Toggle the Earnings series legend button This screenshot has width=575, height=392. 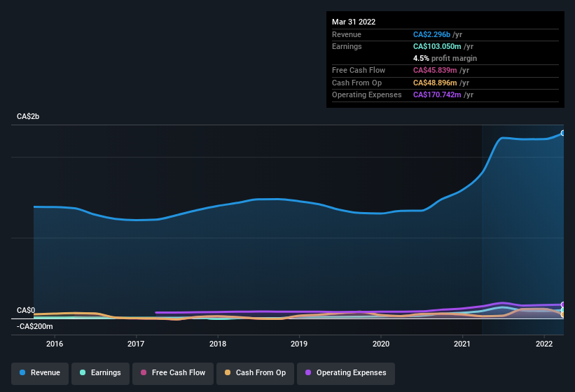tap(100, 373)
